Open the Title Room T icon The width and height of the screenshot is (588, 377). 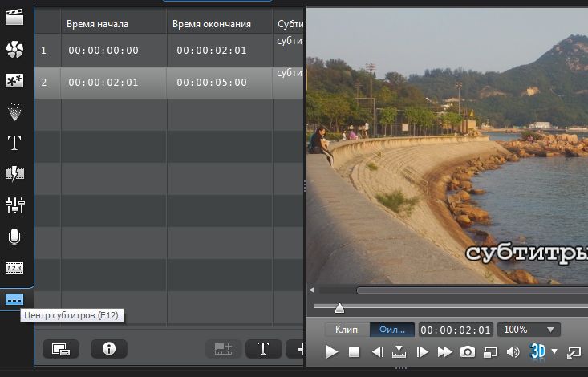(14, 143)
